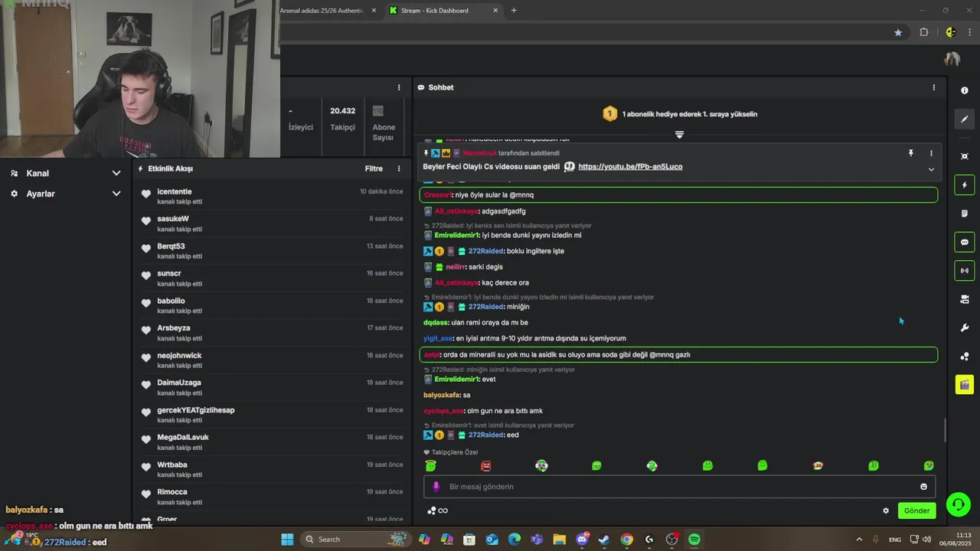Click the Rimocca follow activity row
This screenshot has height=551, width=980.
pos(273,497)
